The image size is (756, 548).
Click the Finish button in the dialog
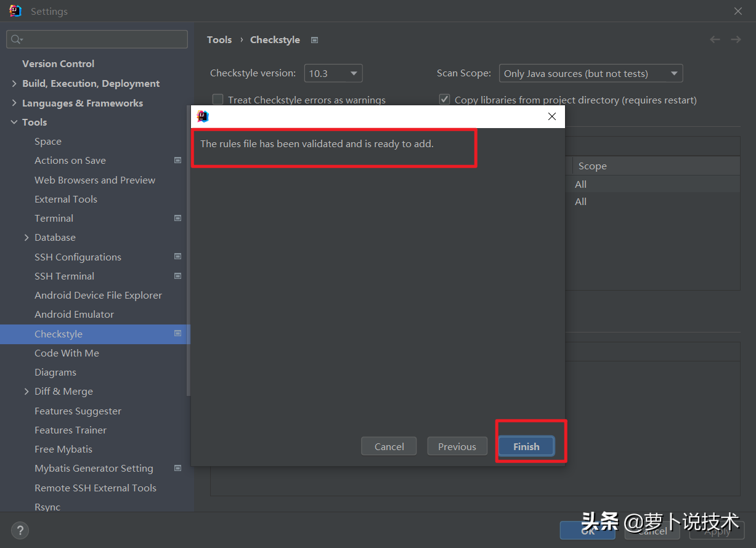tap(526, 446)
